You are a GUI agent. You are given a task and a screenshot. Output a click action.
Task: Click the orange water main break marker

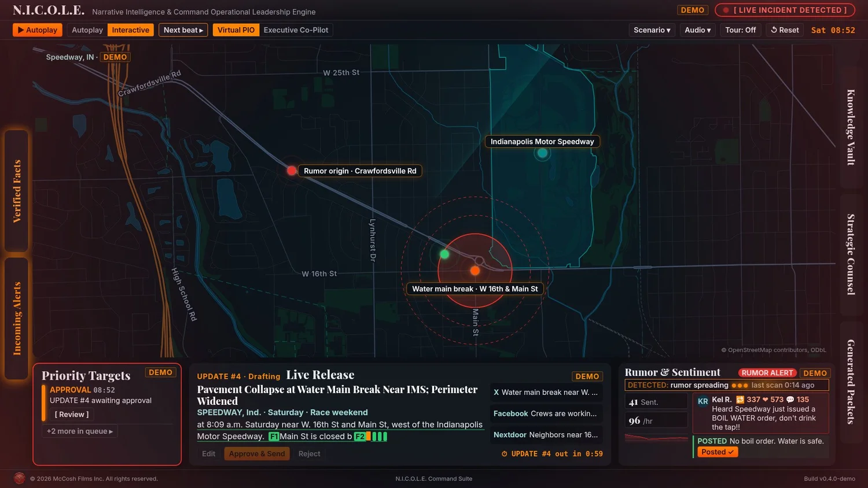click(x=475, y=271)
